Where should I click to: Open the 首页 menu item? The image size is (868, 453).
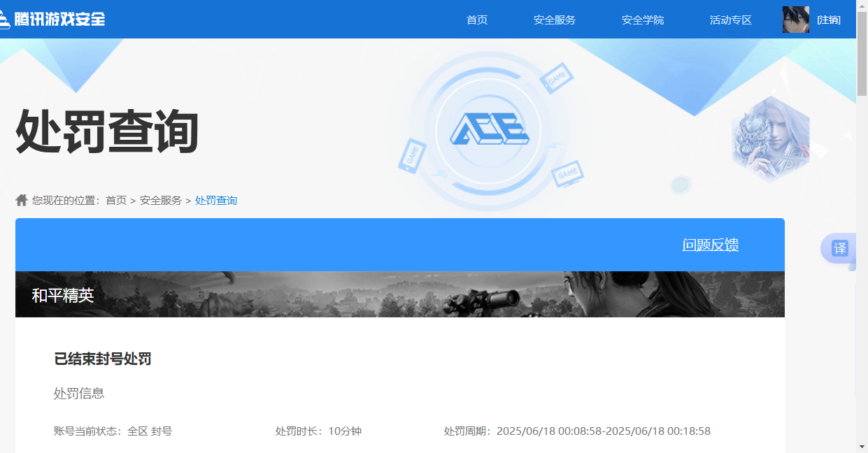click(x=477, y=20)
